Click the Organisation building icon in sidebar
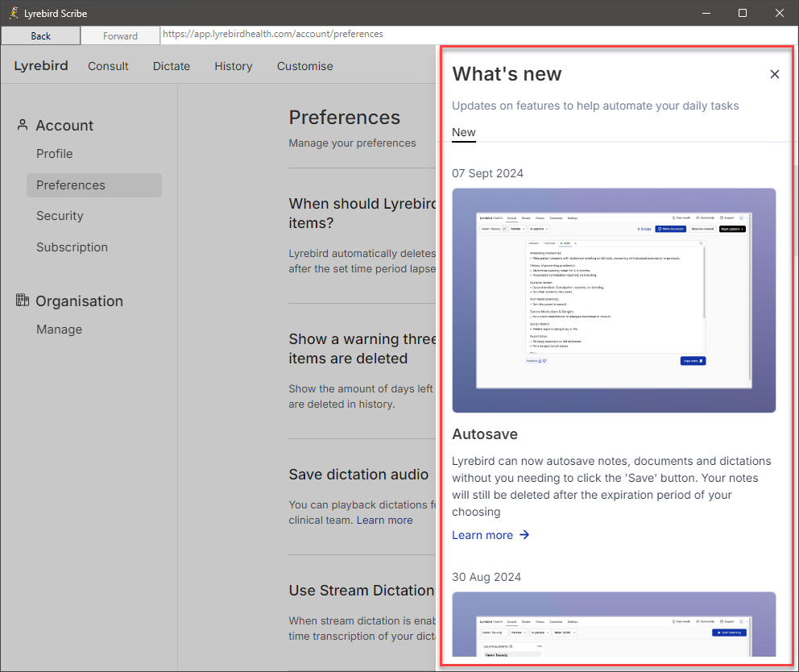 [23, 300]
